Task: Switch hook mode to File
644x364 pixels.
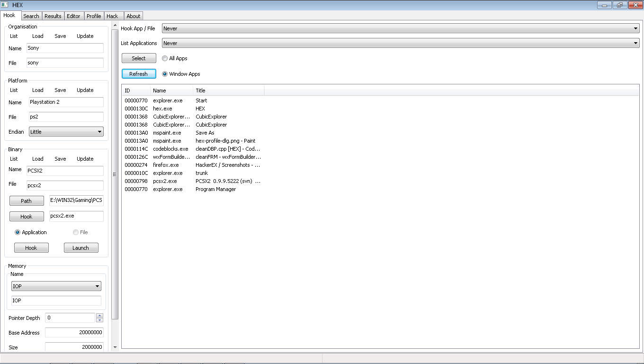Action: click(x=75, y=232)
